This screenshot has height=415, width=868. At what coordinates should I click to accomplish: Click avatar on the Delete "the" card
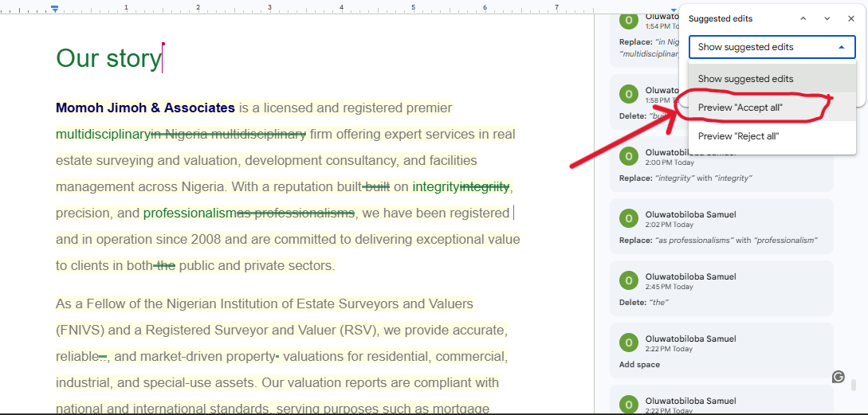(628, 280)
